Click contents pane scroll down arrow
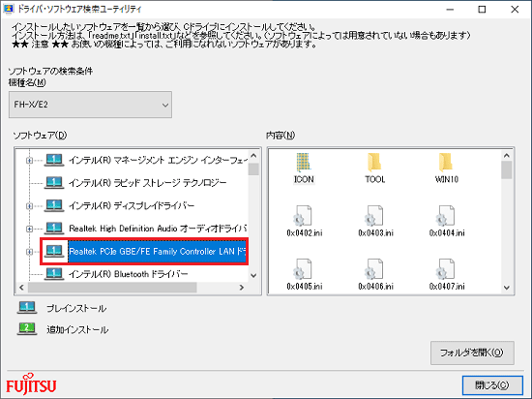The width and height of the screenshot is (532, 399). click(507, 288)
